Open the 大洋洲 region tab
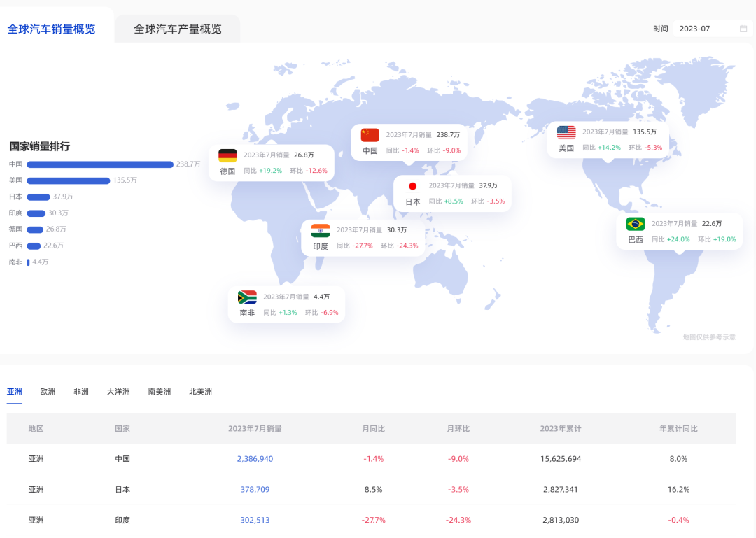 click(118, 392)
